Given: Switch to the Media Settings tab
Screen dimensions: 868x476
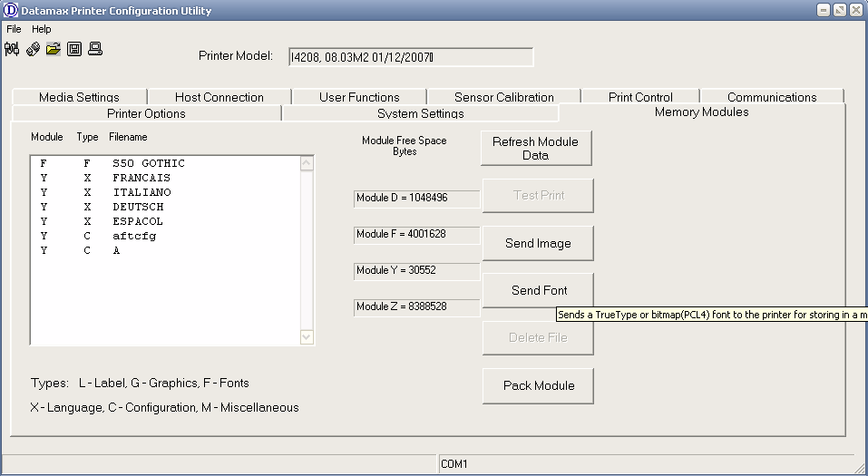Looking at the screenshot, I should (79, 97).
